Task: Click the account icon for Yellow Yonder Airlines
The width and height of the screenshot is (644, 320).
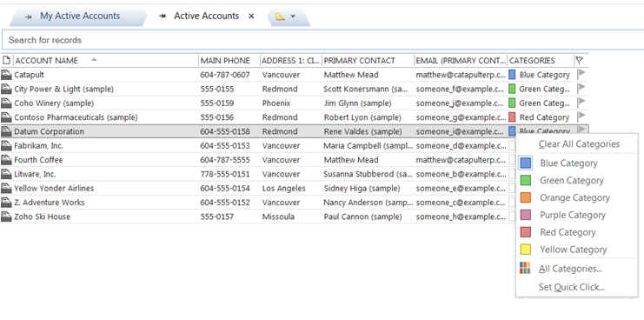Action: [6, 188]
